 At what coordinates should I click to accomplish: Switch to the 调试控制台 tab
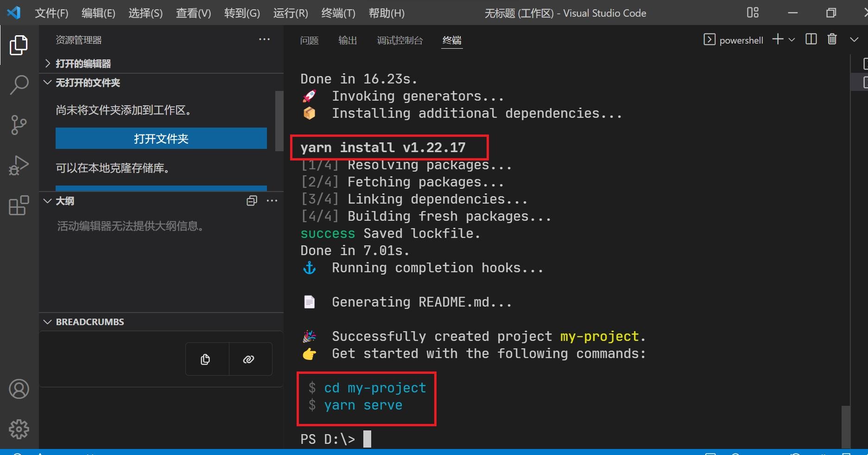click(399, 40)
